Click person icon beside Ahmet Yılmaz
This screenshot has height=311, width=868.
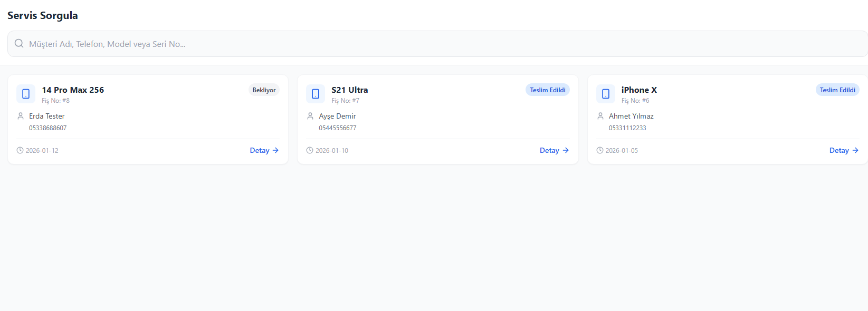click(600, 116)
